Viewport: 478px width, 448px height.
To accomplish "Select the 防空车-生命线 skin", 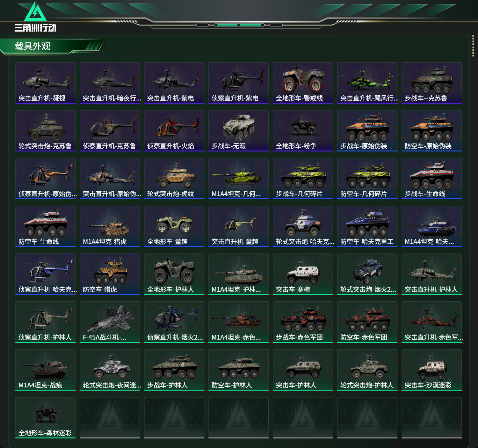I will pyautogui.click(x=46, y=226).
